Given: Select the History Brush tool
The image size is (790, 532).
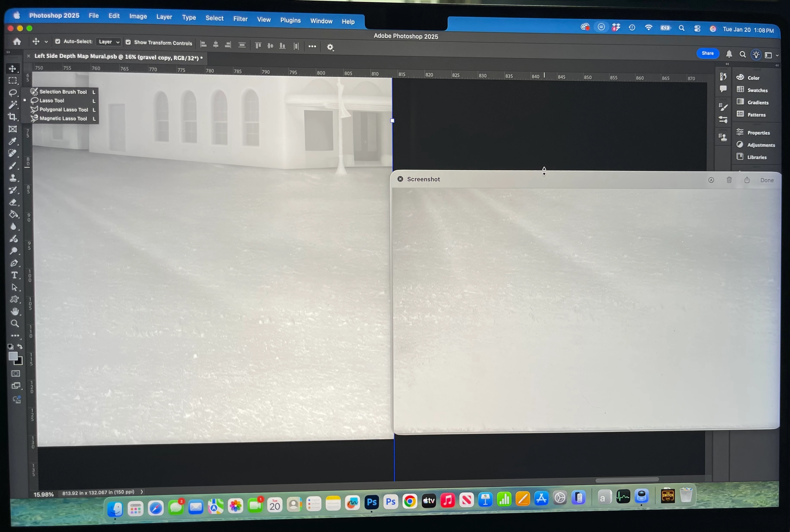Looking at the screenshot, I should coord(13,190).
